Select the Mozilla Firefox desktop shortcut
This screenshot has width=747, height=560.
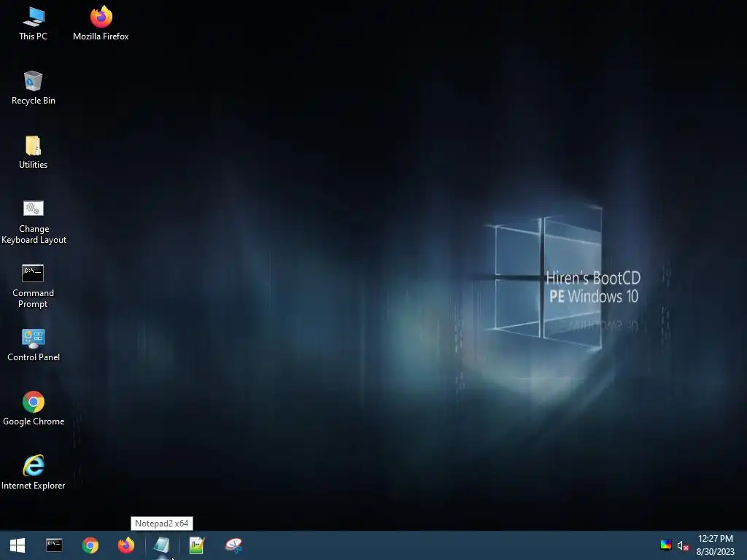click(101, 24)
